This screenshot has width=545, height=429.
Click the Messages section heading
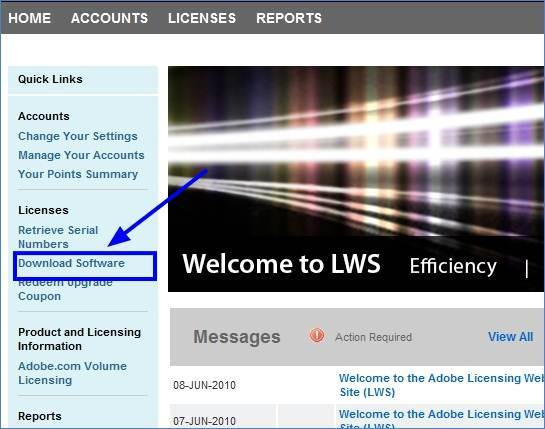[237, 337]
